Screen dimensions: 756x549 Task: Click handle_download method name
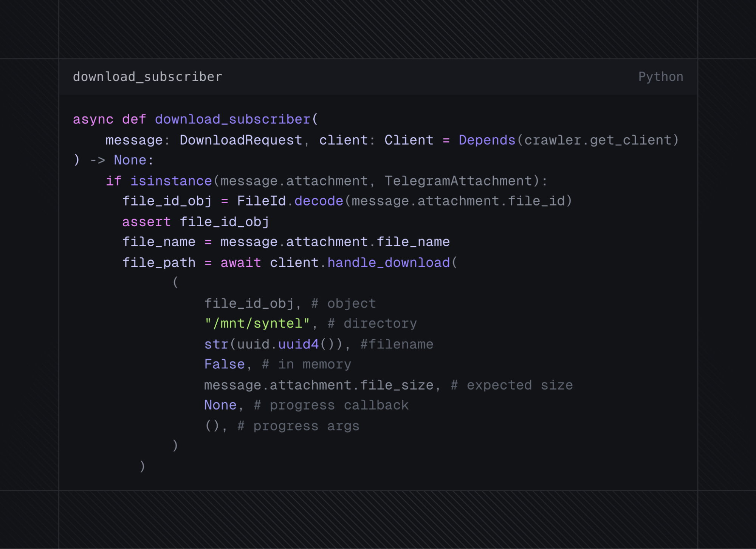pos(389,263)
